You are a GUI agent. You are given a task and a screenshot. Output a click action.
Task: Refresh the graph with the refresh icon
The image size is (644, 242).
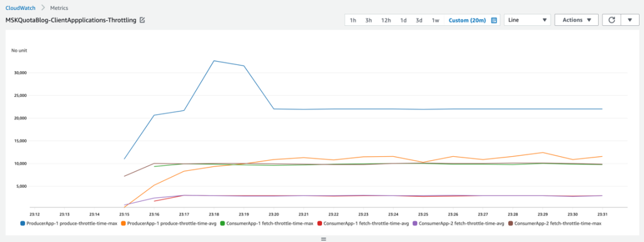tap(611, 20)
